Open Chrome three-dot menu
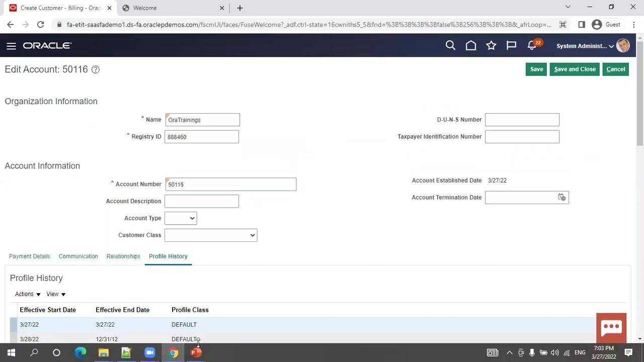 (633, 24)
